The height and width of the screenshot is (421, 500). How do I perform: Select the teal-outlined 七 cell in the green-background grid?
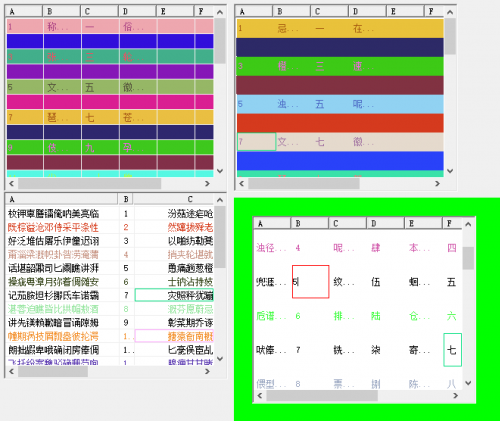pyautogui.click(x=452, y=350)
